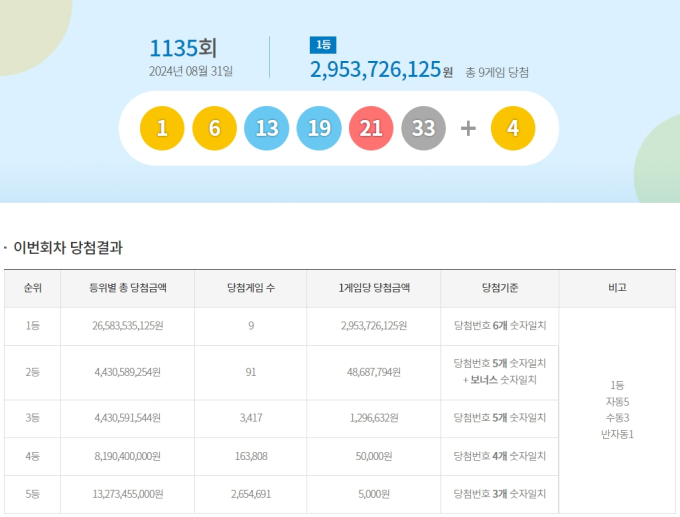
Task: Click the total prize 8,190,400,000원
Action: 128,456
